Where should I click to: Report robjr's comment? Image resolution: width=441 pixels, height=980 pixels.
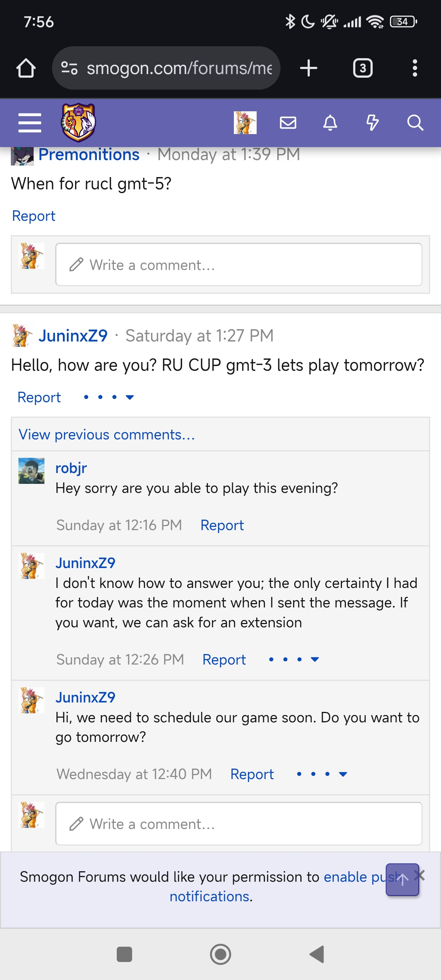(222, 525)
